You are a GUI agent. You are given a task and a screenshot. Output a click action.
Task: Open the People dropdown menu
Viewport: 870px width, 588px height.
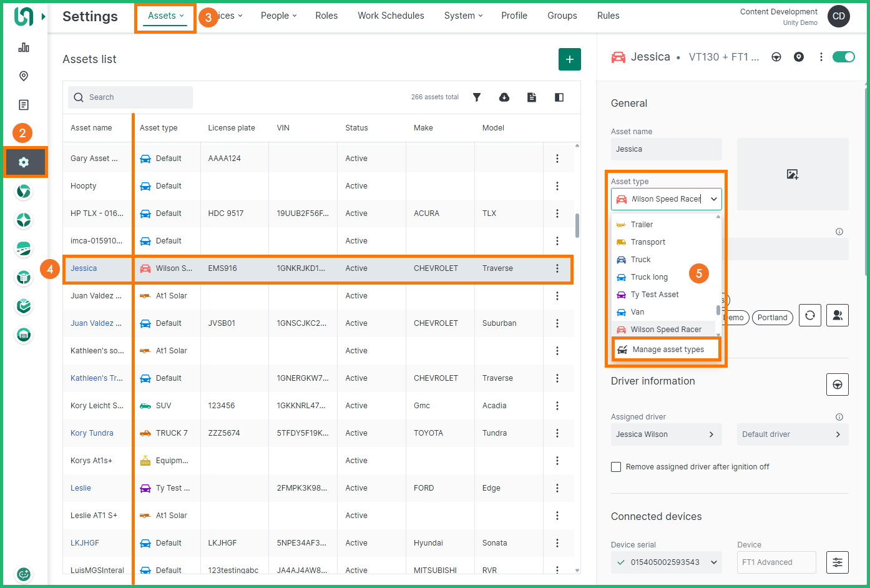click(278, 16)
